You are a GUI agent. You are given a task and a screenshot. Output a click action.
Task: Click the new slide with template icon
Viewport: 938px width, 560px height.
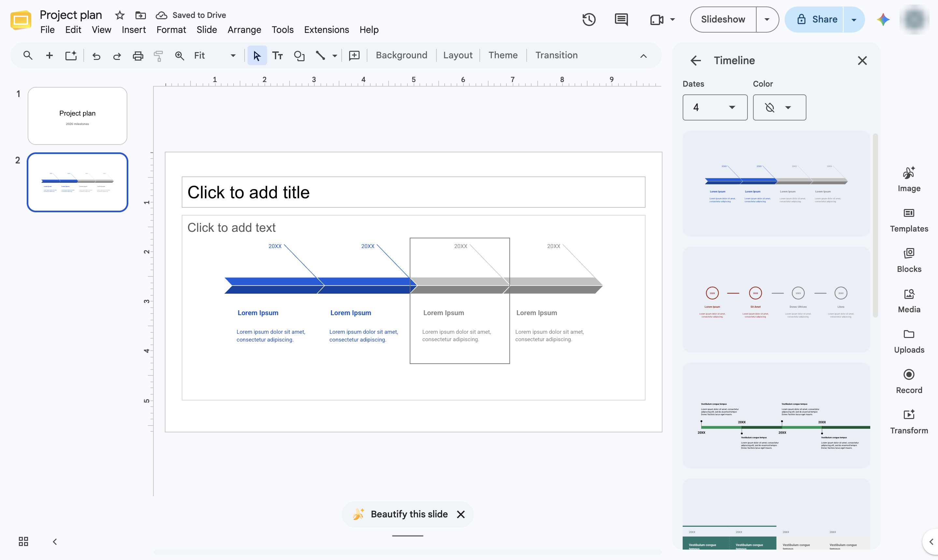pos(71,55)
